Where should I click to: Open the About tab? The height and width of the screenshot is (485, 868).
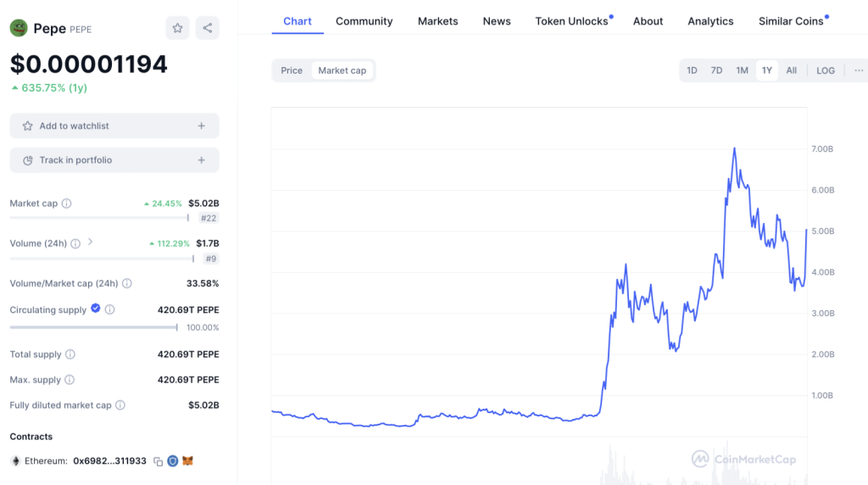[x=648, y=21]
